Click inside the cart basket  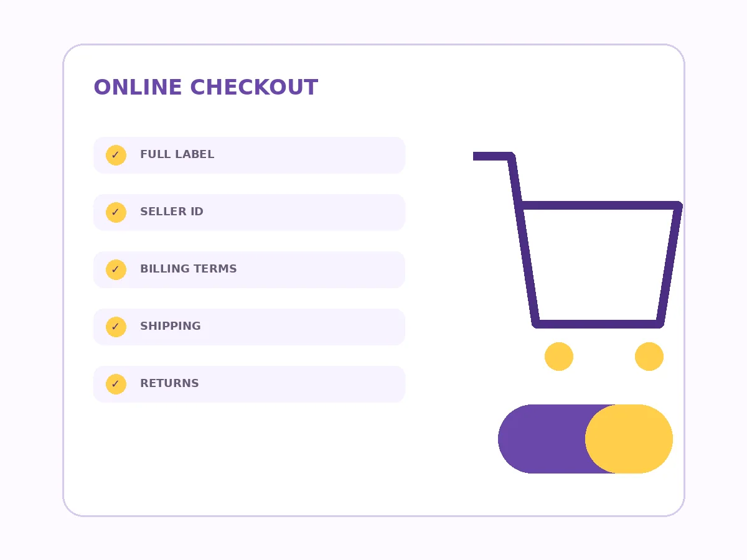coord(598,264)
